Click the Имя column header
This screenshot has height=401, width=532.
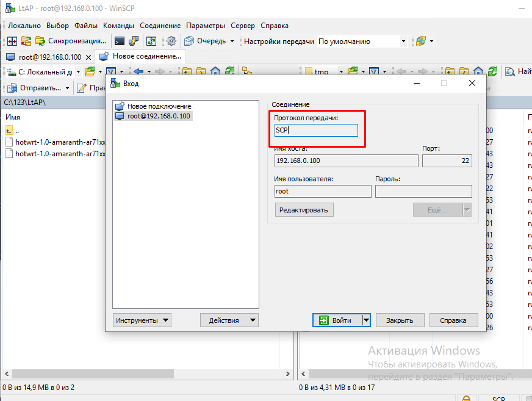point(13,117)
